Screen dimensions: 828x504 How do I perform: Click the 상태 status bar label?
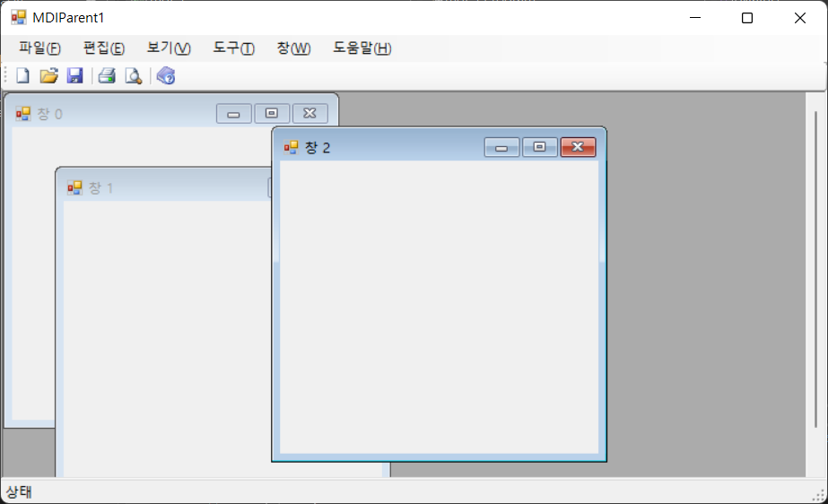19,491
